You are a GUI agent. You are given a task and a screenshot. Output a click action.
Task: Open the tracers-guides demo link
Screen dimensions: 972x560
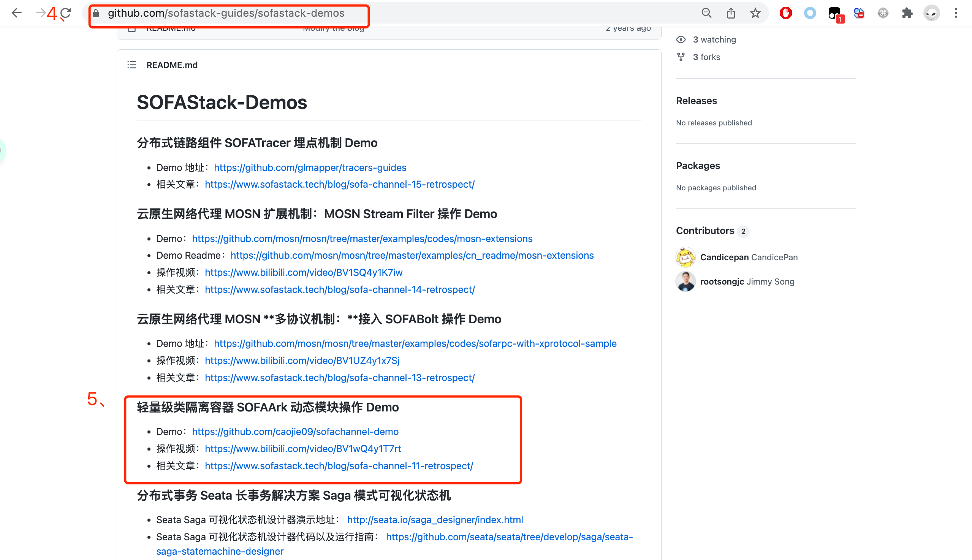pos(310,167)
